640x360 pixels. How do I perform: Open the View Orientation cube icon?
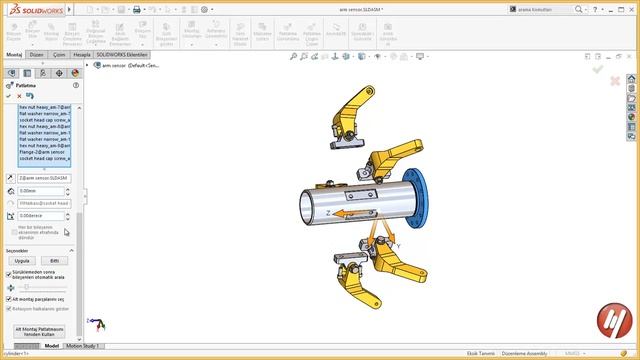[346, 56]
